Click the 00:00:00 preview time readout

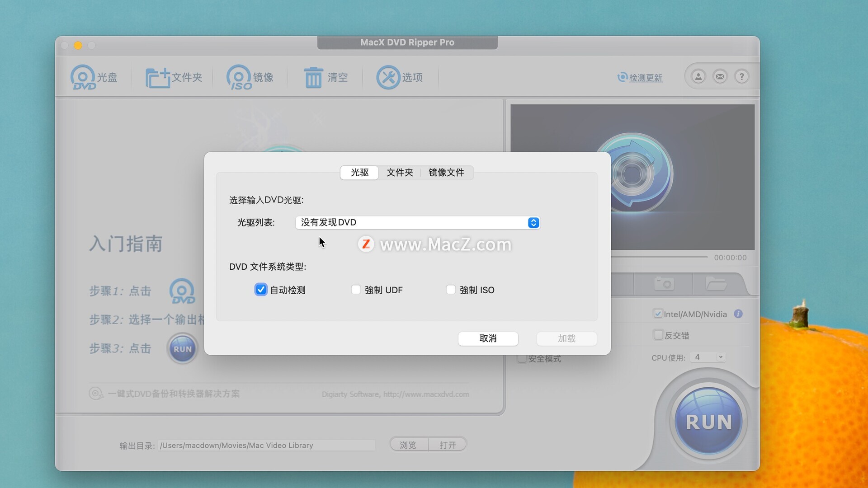pos(730,258)
